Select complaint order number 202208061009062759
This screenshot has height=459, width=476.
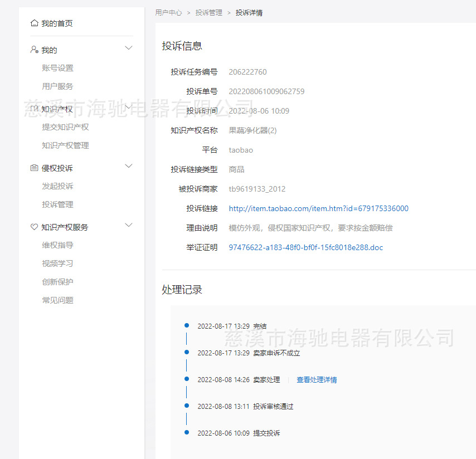pos(266,91)
